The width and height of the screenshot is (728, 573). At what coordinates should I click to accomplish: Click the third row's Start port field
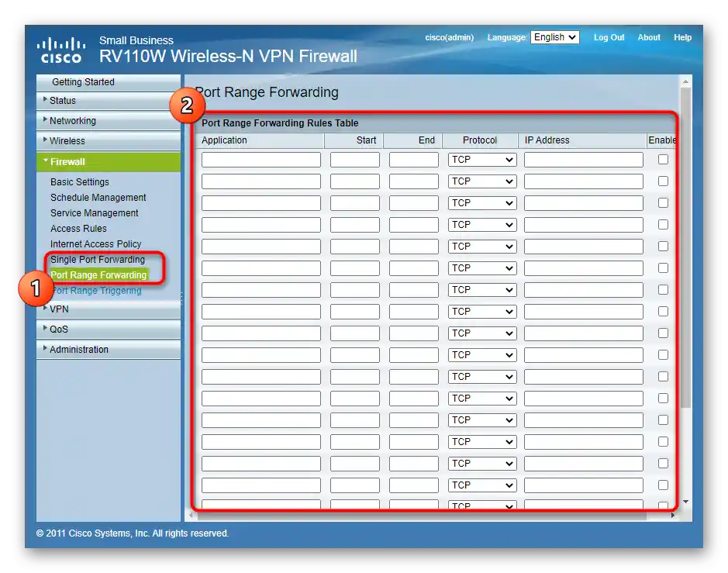click(x=355, y=203)
